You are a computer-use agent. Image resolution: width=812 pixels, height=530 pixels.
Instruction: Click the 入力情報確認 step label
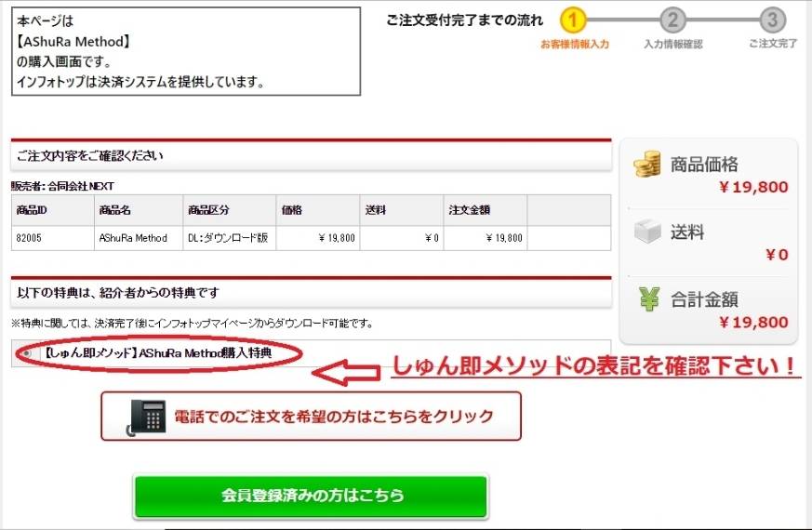672,44
